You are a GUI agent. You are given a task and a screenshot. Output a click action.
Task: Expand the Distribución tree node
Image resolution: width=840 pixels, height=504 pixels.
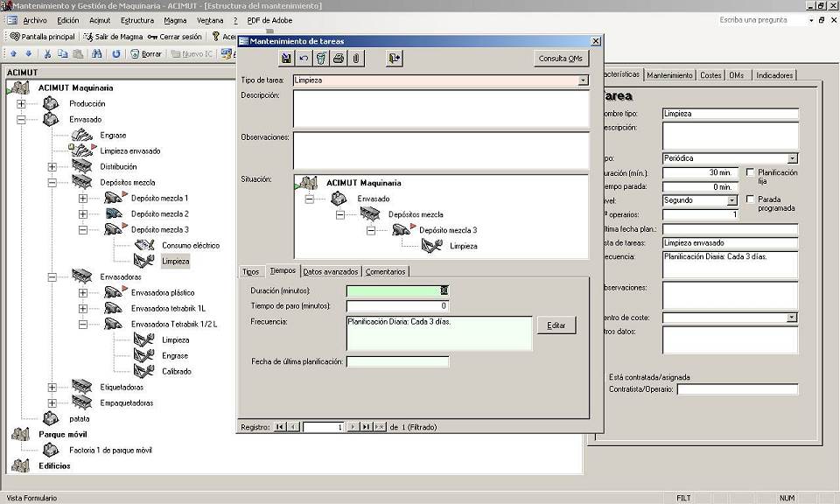52,166
